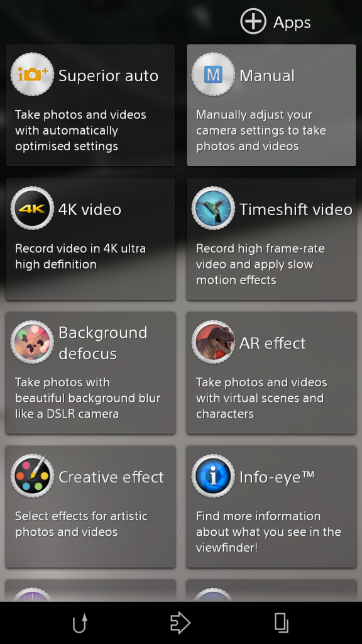The height and width of the screenshot is (644, 362).
Task: Select the Superior auto description text
Action: [81, 130]
